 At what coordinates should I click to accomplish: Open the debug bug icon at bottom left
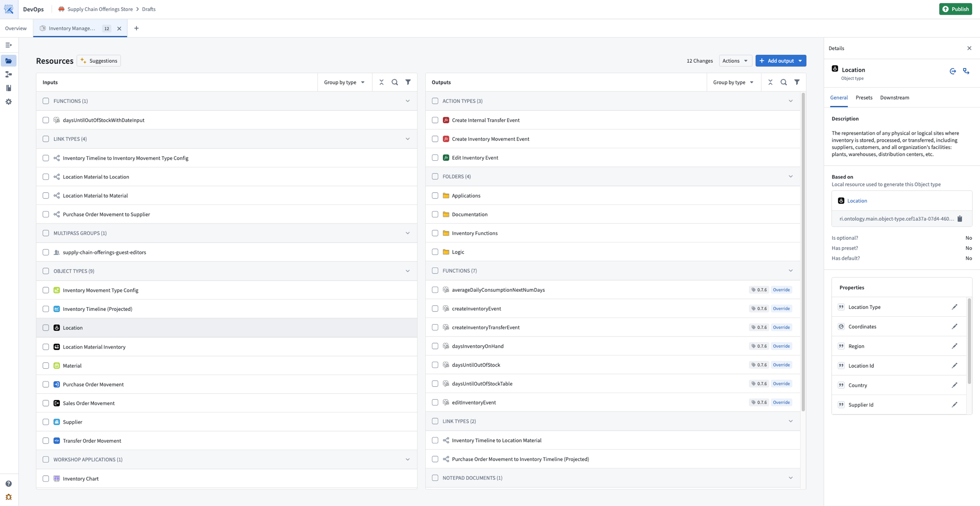point(9,497)
